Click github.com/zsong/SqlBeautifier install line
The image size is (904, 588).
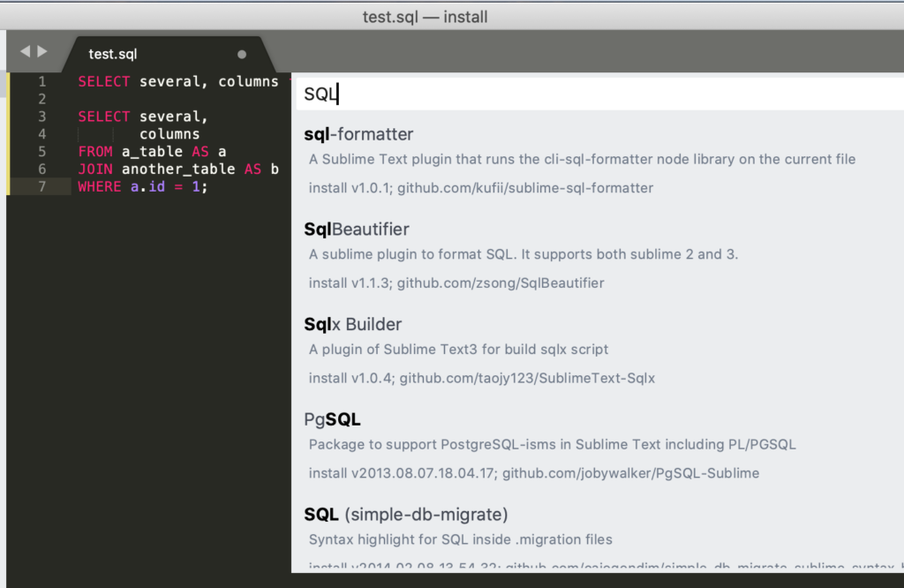(456, 283)
